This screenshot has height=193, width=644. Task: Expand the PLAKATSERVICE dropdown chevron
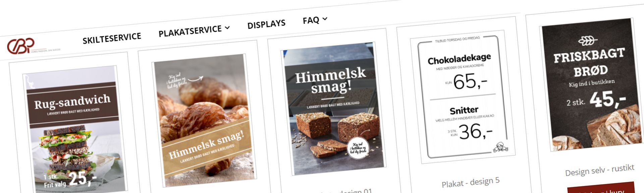[227, 28]
